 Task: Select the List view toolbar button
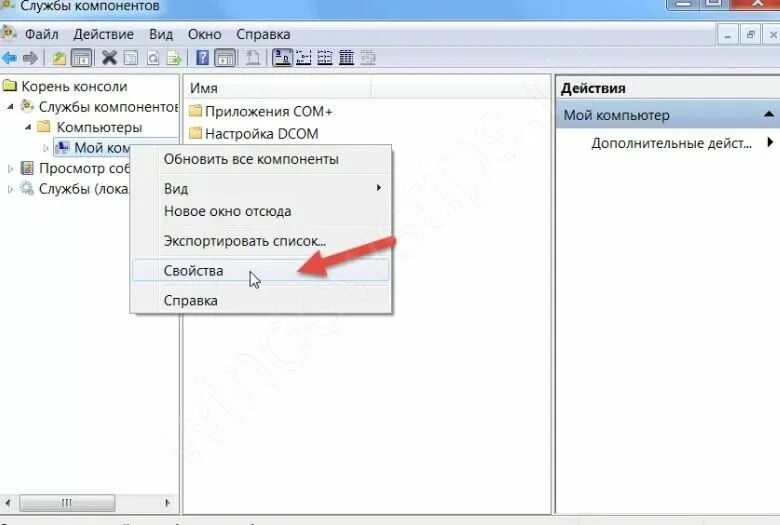click(x=325, y=58)
